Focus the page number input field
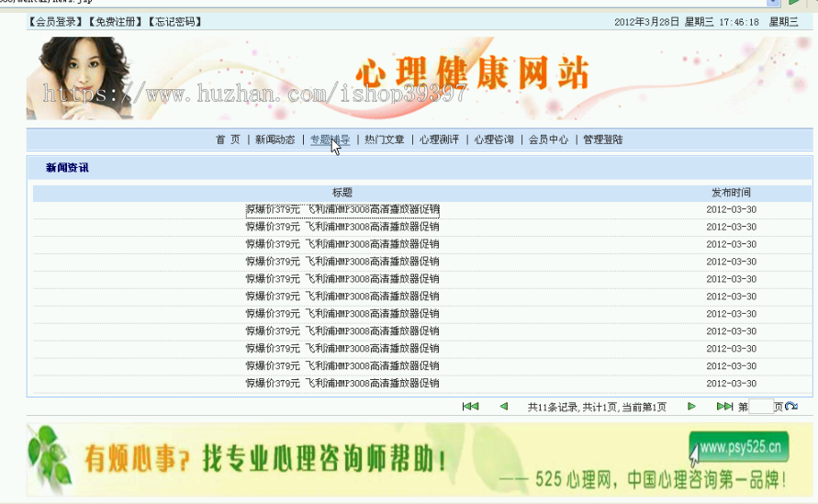Viewport: 818px width, 504px height. 760,407
